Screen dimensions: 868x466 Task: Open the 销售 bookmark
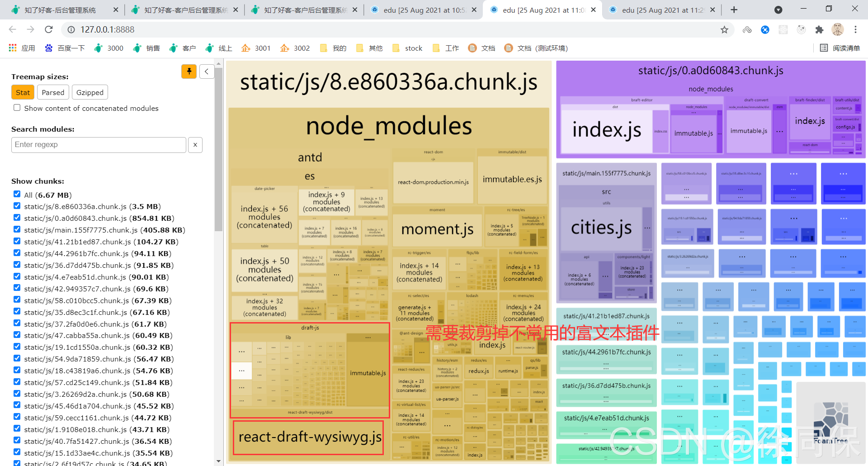146,48
